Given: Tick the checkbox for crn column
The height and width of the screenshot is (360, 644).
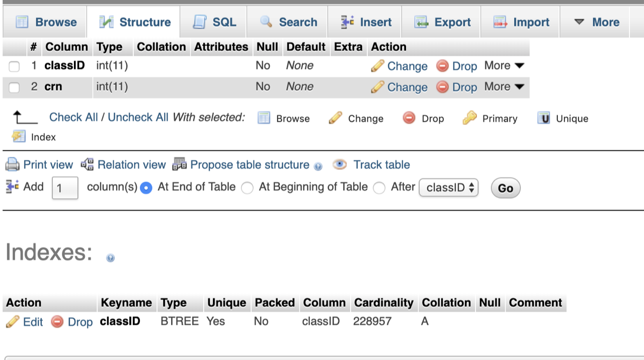Looking at the screenshot, I should [x=14, y=87].
